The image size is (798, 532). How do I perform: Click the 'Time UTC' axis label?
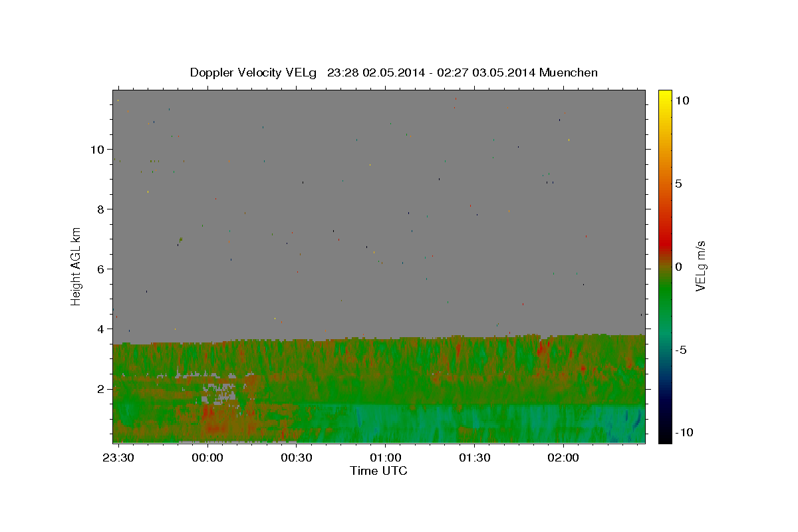(x=378, y=471)
